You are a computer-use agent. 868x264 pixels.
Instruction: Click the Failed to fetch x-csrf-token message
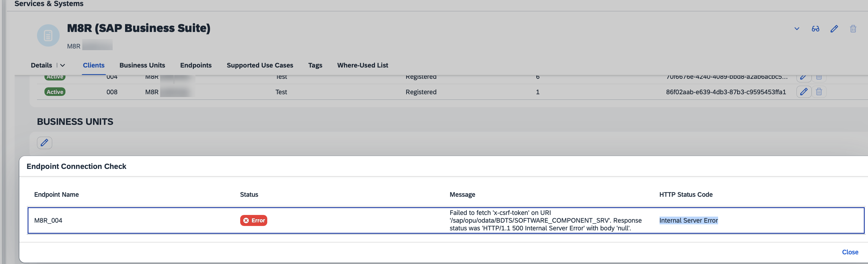click(x=546, y=221)
